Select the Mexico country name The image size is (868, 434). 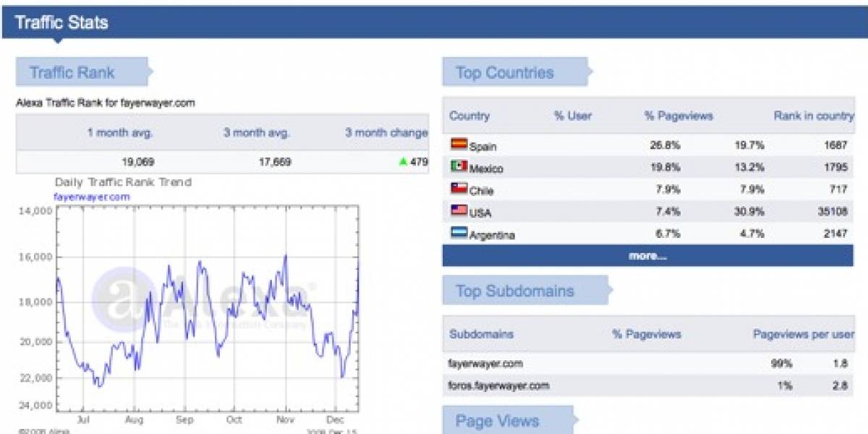pos(486,169)
